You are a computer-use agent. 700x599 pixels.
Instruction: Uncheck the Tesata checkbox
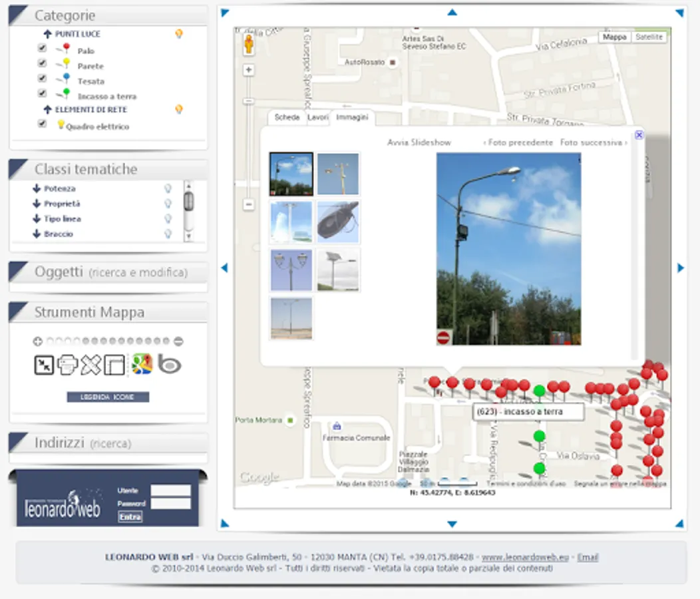click(x=42, y=78)
